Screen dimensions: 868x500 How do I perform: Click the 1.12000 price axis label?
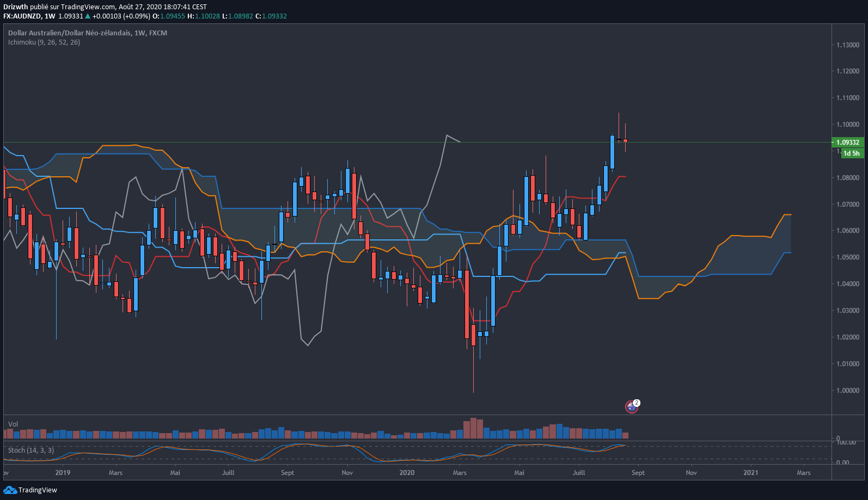point(848,71)
